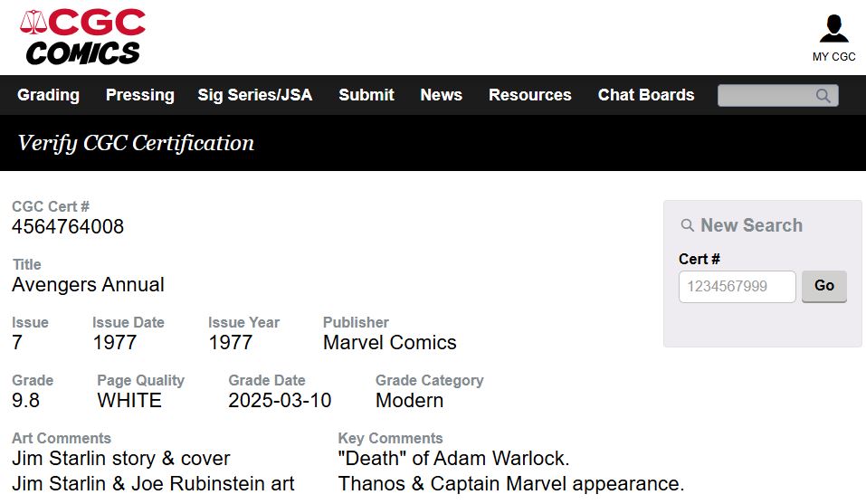This screenshot has height=504, width=866.
Task: Click the Verify CGC Certification heading
Action: [136, 144]
